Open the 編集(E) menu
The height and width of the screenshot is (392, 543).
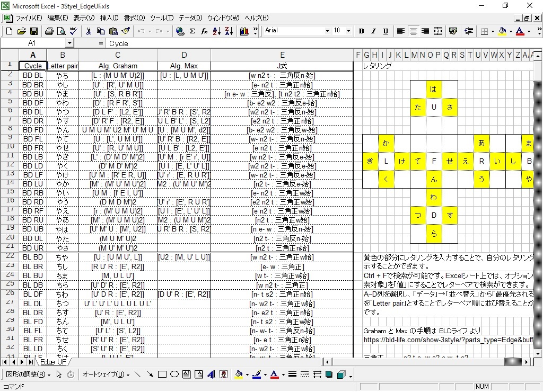[x=57, y=18]
